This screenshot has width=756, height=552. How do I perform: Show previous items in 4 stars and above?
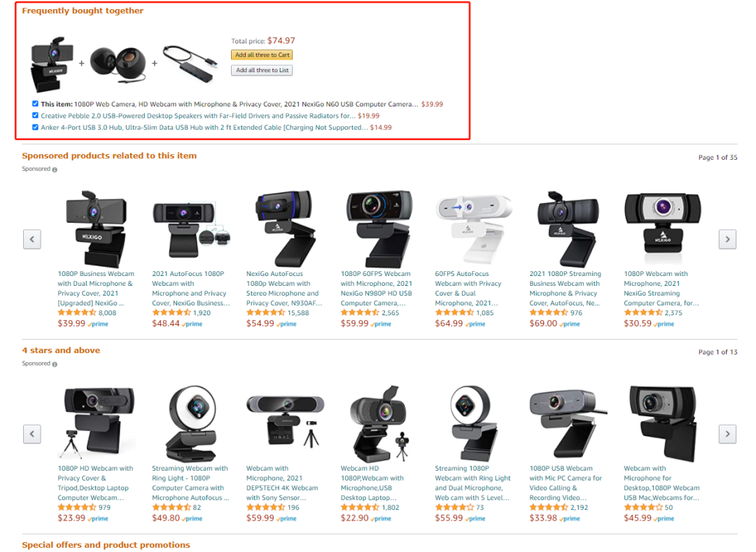tap(31, 434)
